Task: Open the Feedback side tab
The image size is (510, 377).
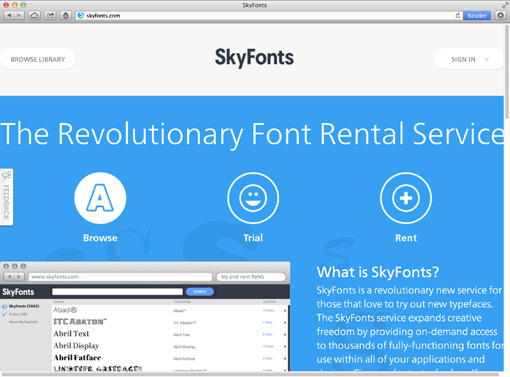Action: [x=6, y=197]
